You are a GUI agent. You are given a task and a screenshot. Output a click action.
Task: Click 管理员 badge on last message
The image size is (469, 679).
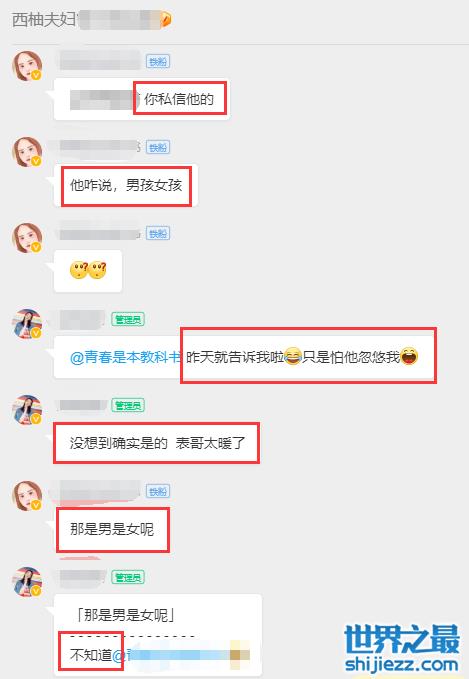click(128, 577)
